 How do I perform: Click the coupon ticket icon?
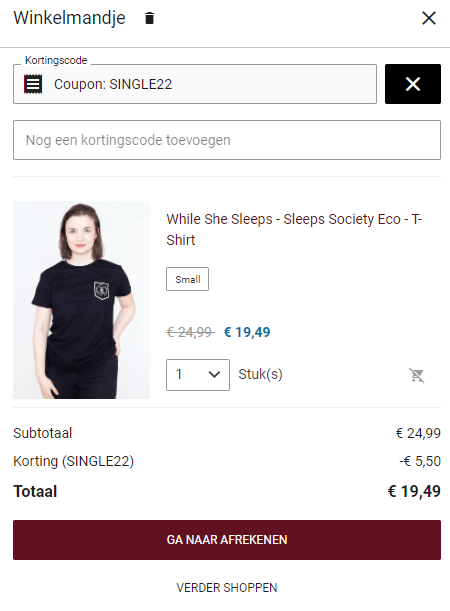click(33, 84)
